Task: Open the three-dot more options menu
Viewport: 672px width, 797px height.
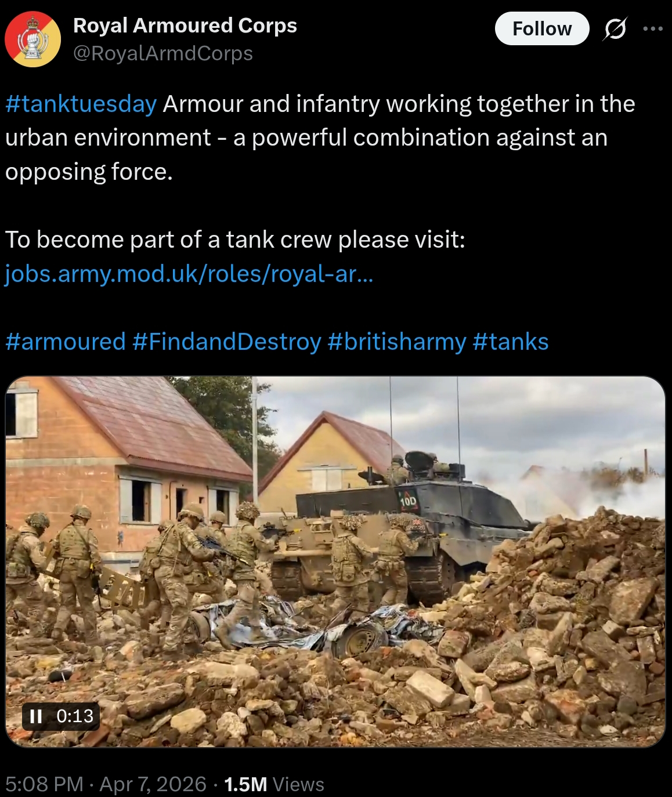Action: 653,28
